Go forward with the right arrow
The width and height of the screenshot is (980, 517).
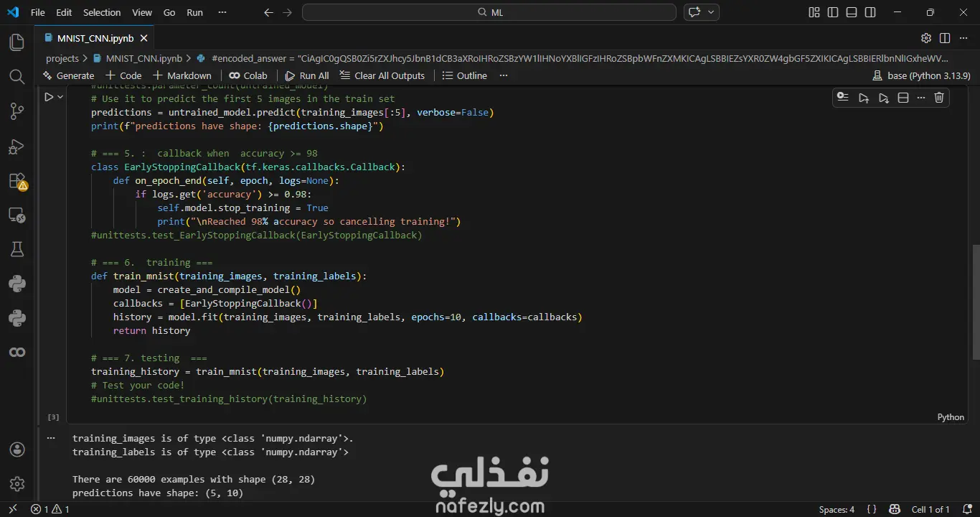tap(288, 12)
